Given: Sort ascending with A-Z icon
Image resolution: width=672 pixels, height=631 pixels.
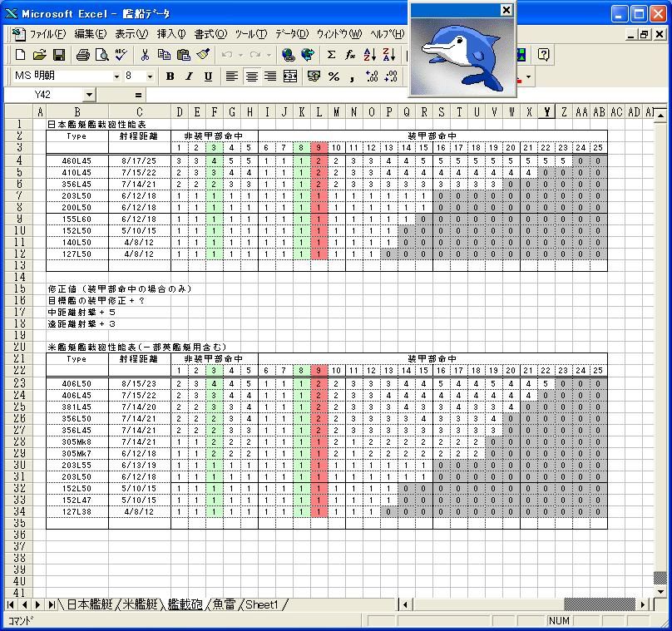Looking at the screenshot, I should [x=369, y=55].
